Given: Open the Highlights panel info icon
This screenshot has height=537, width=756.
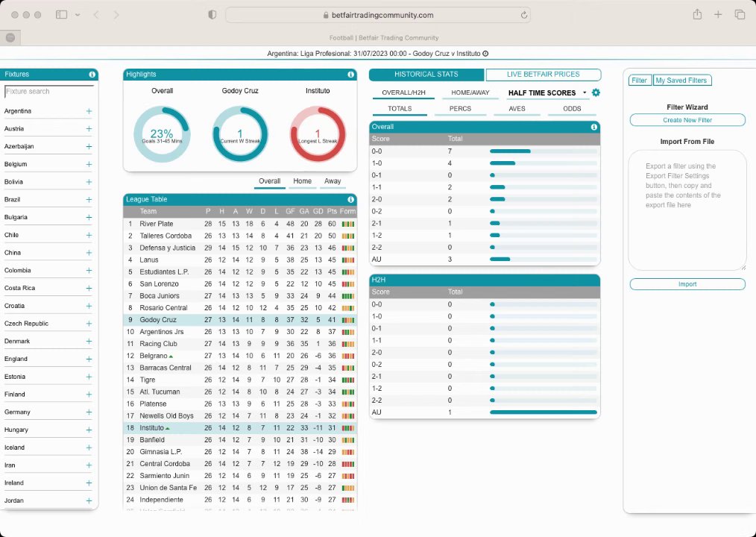Looking at the screenshot, I should point(350,75).
